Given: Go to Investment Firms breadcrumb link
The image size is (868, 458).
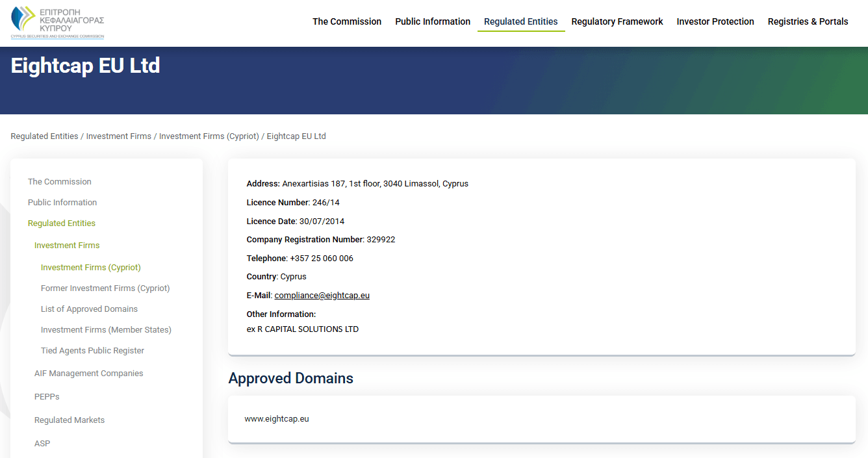Looking at the screenshot, I should (119, 136).
